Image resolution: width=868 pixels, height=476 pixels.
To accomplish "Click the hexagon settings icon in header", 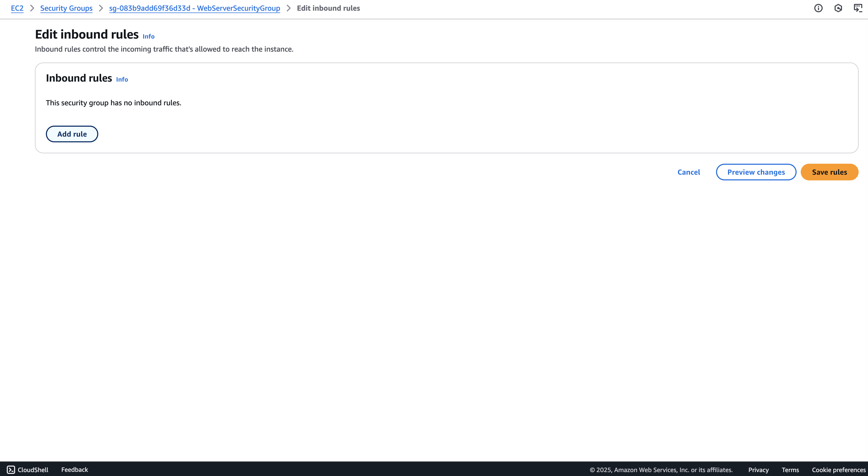I will [838, 8].
